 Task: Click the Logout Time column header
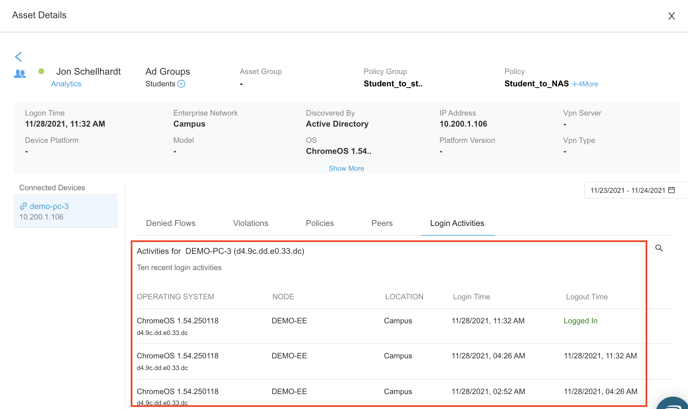587,297
